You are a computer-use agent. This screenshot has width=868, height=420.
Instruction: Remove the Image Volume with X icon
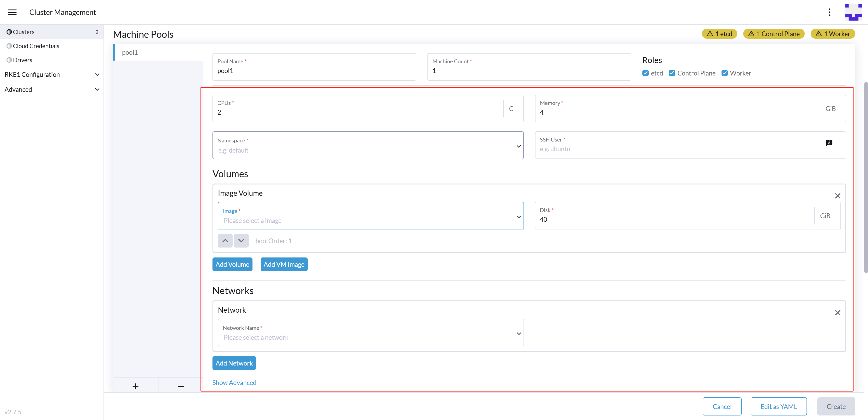(837, 196)
